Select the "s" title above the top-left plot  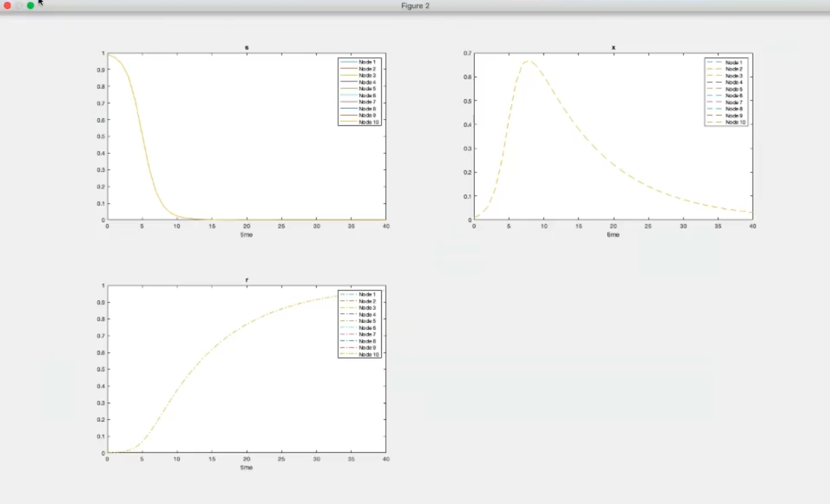pyautogui.click(x=246, y=48)
